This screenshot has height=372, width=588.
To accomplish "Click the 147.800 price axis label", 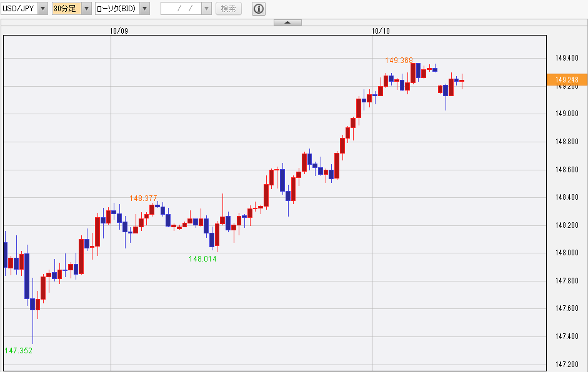I will click(x=567, y=281).
